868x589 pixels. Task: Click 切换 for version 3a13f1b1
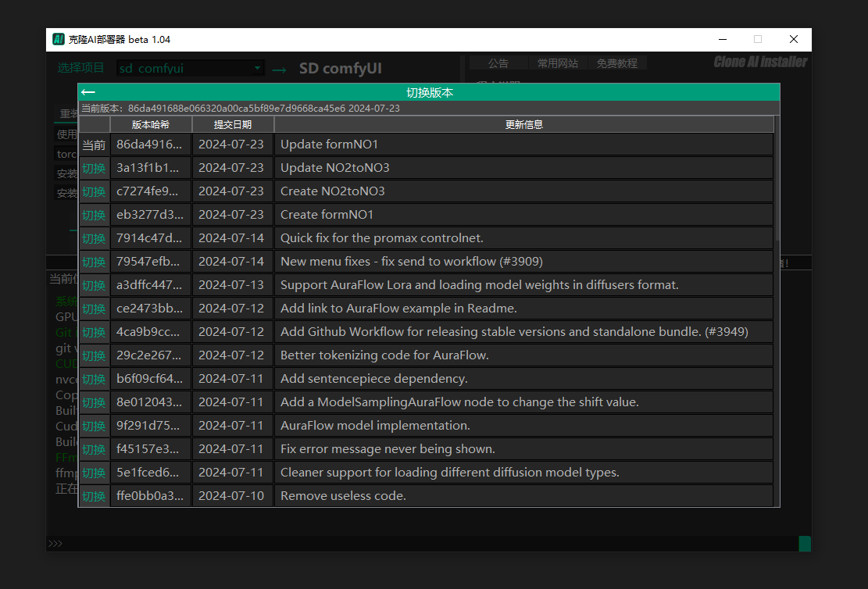94,168
